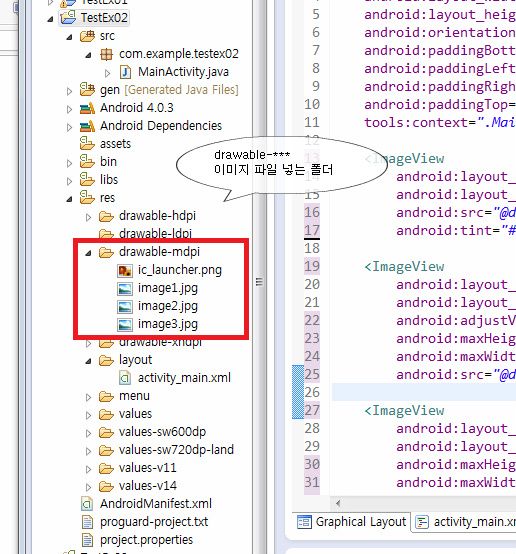
Task: Click line number 18 in the editor gutter
Action: (312, 248)
